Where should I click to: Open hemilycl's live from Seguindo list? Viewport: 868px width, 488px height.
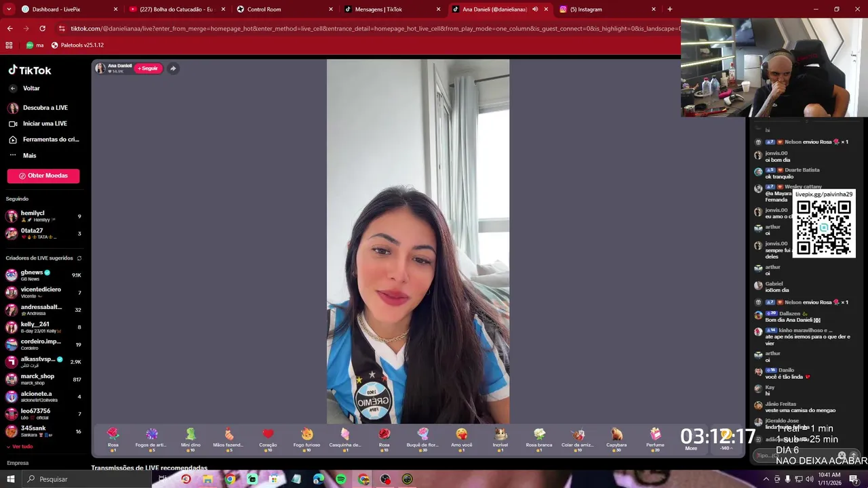tap(43, 216)
